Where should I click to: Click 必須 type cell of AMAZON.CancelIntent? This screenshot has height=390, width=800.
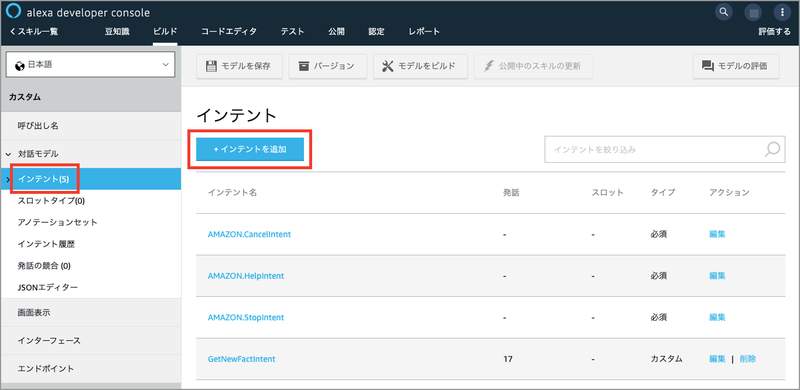[x=659, y=234]
